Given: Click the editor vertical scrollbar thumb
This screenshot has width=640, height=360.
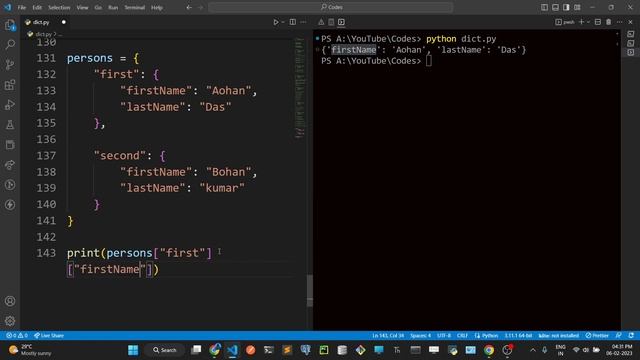Looking at the screenshot, I should (310, 290).
